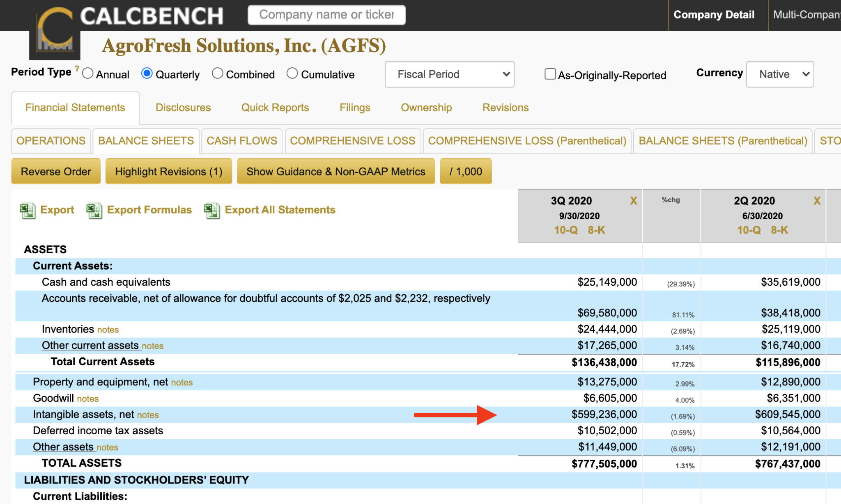Image resolution: width=841 pixels, height=504 pixels.
Task: Select the Cumulative period type
Action: tap(292, 74)
